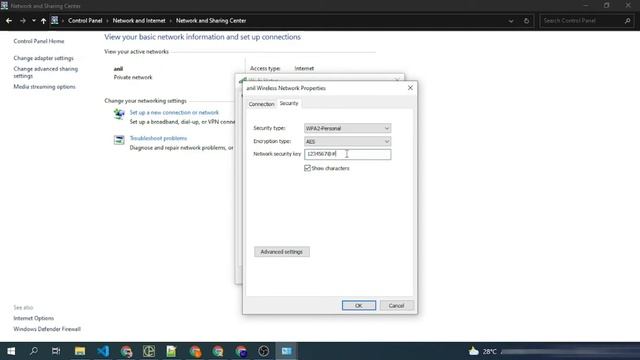
Task: Confirm with the OK button
Action: [359, 306]
